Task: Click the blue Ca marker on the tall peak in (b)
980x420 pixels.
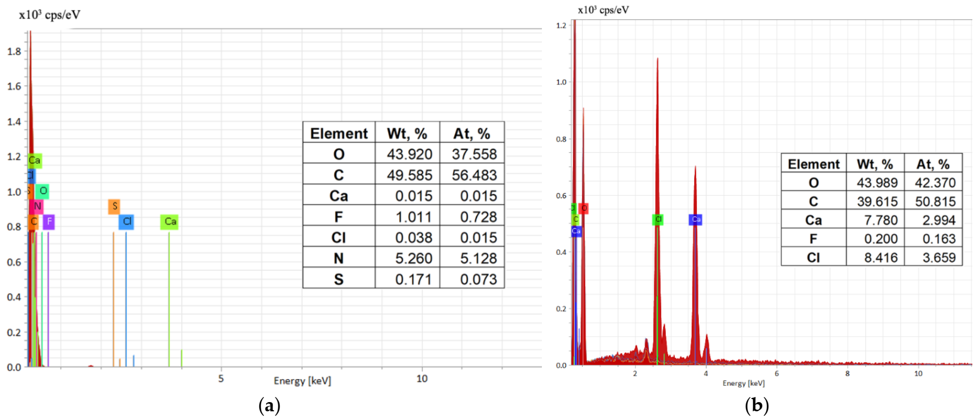Action: (696, 219)
